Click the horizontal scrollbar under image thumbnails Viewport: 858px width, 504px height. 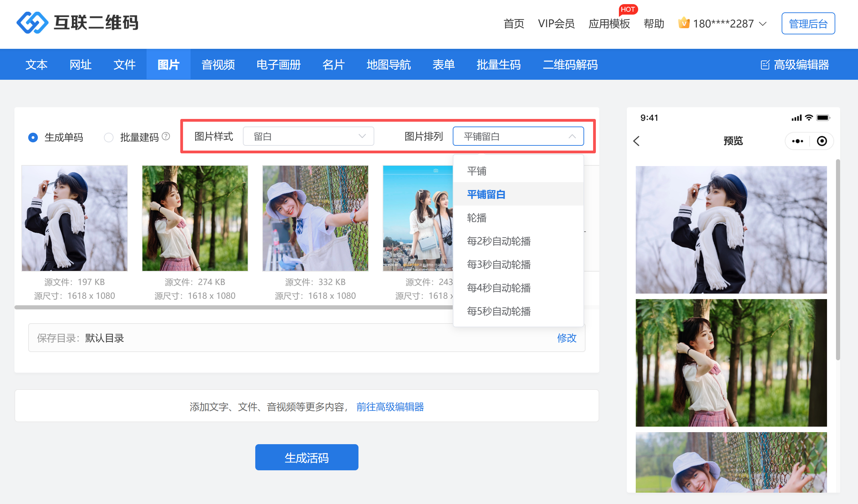(x=234, y=307)
